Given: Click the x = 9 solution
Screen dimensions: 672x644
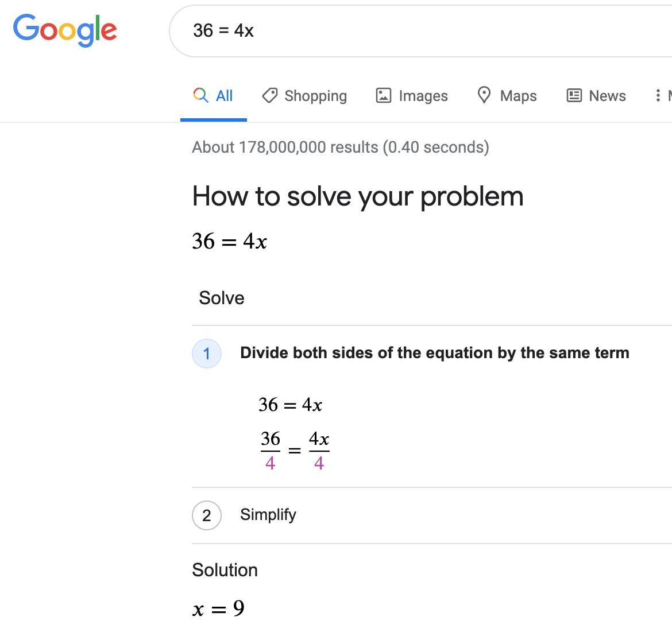Looking at the screenshot, I should [x=219, y=608].
